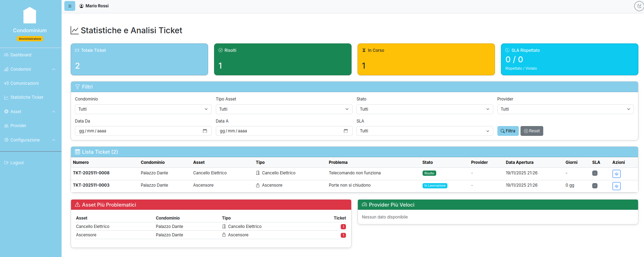Click the Condominium house logo icon
This screenshot has width=644, height=257.
click(x=30, y=16)
